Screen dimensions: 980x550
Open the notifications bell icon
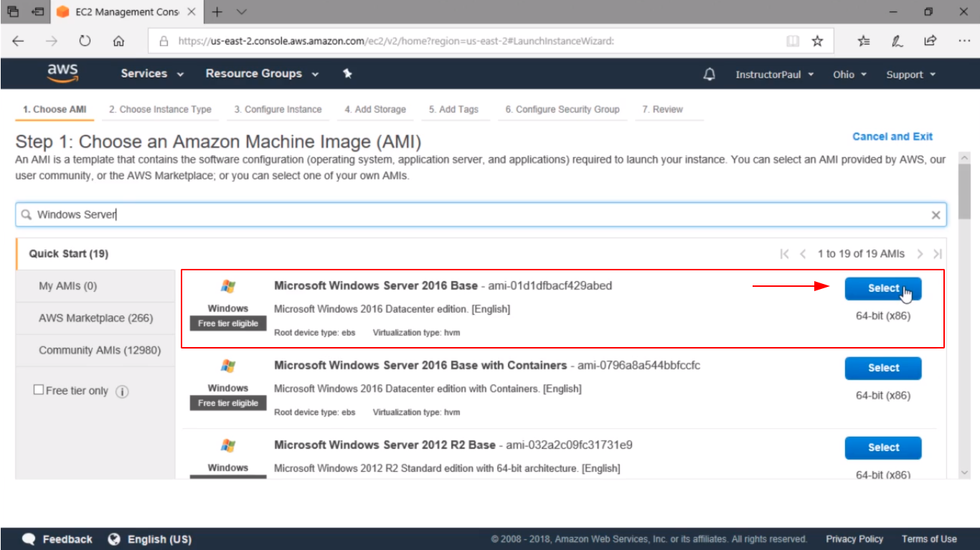[710, 75]
